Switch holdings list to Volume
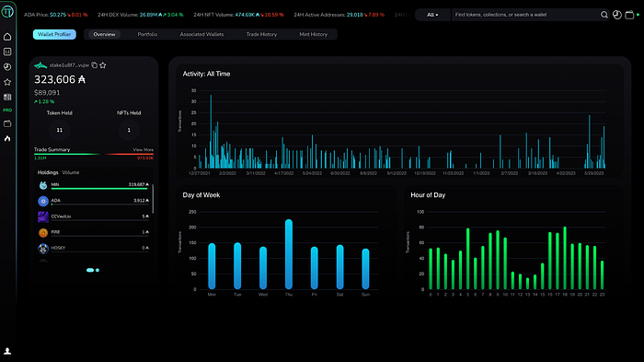Viewport: 644px width, 362px height. pyautogui.click(x=71, y=172)
